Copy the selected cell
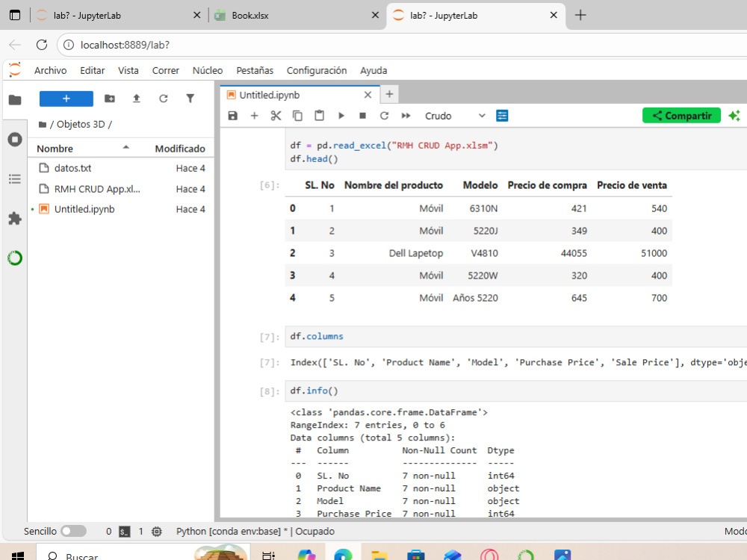This screenshot has height=560, width=747. 297,116
